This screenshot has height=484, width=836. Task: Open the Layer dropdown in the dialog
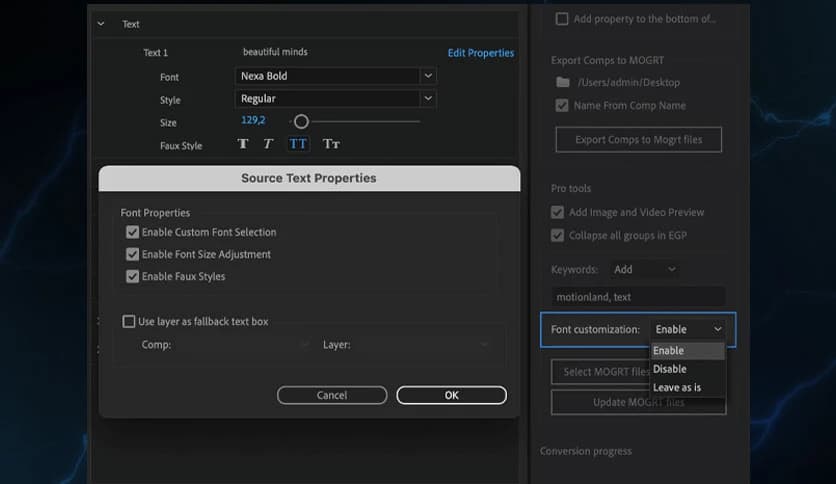pos(422,345)
